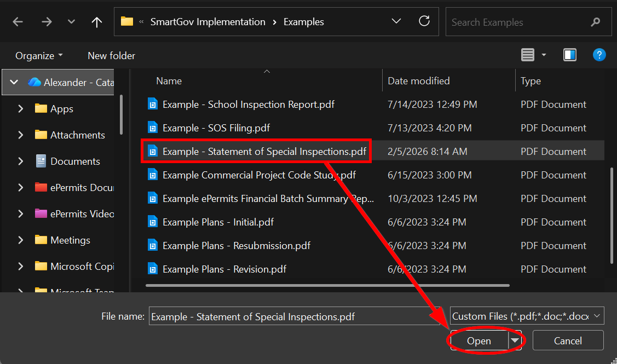This screenshot has width=617, height=364.
Task: Click the search magnifier icon
Action: point(596,22)
